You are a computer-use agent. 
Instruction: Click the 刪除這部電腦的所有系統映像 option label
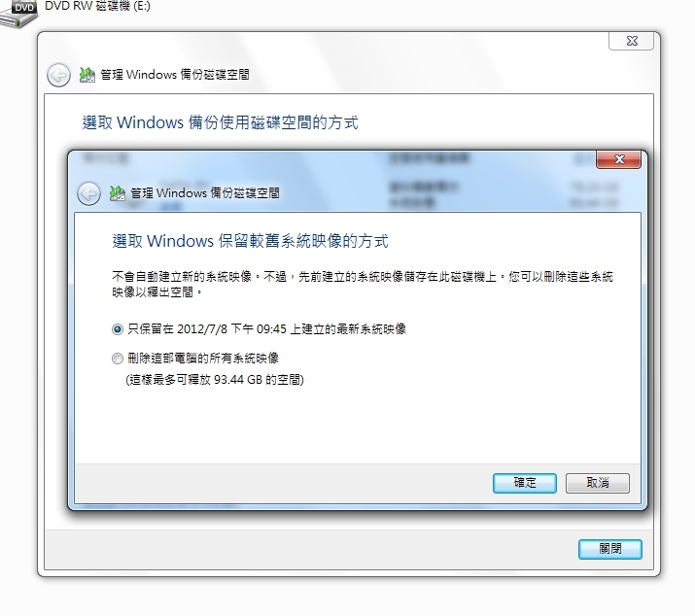coord(203,359)
